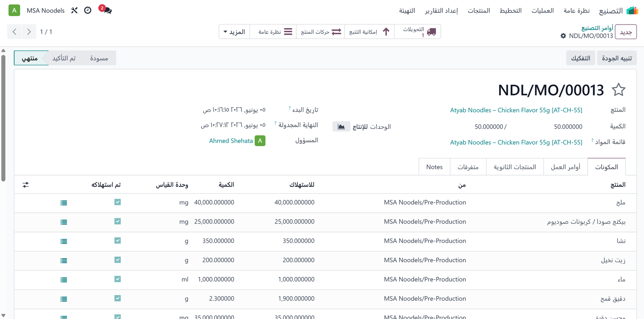Viewport: 644px width, 319px height.
Task: Go to previous record arrow
Action: (14, 31)
